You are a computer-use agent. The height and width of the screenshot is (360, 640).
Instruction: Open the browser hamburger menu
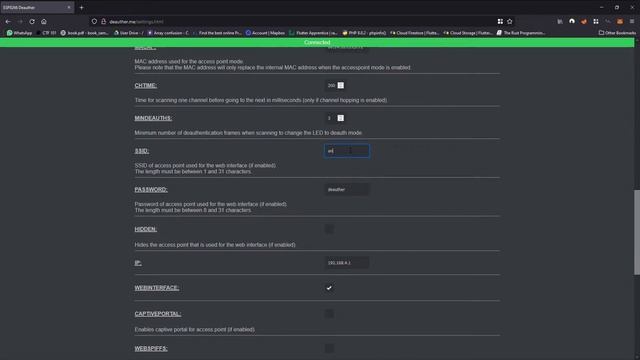(x=632, y=21)
